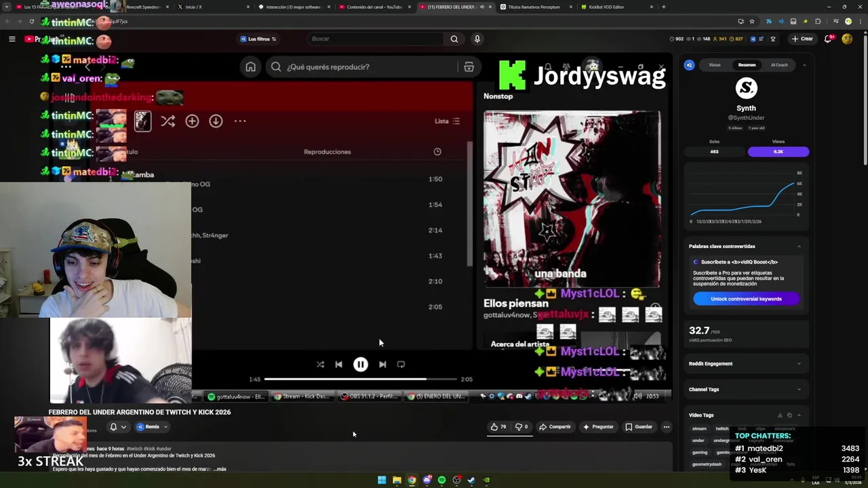Collapse Video Tags section chevron
Screen dimensions: 868x488
click(799, 415)
